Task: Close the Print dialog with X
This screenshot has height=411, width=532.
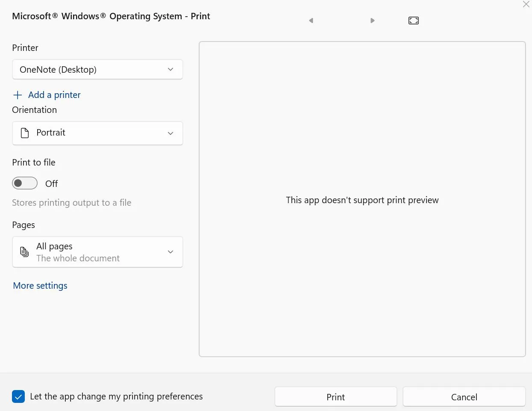Action: pyautogui.click(x=526, y=4)
